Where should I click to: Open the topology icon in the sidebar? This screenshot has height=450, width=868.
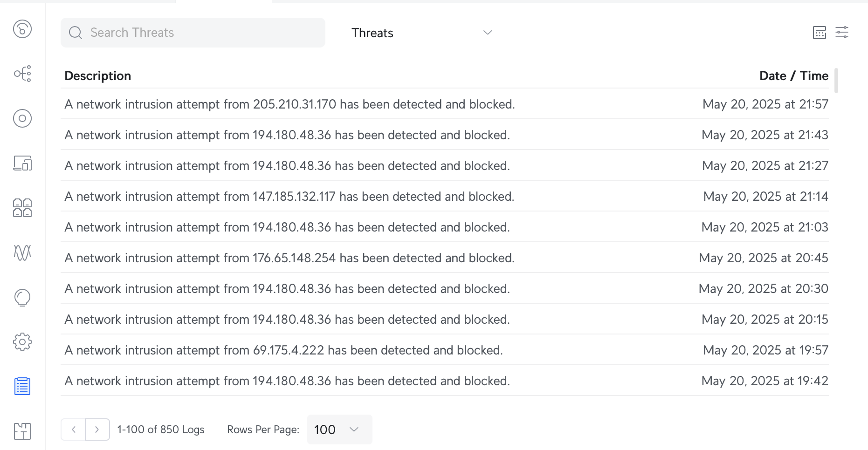[x=22, y=74]
